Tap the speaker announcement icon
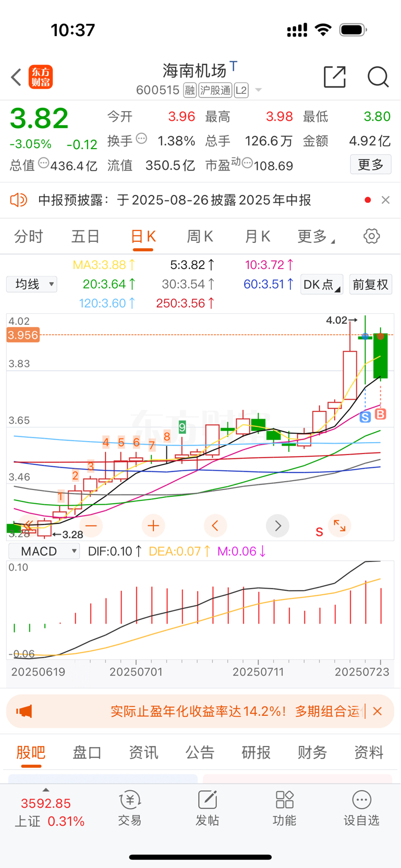 [18, 200]
